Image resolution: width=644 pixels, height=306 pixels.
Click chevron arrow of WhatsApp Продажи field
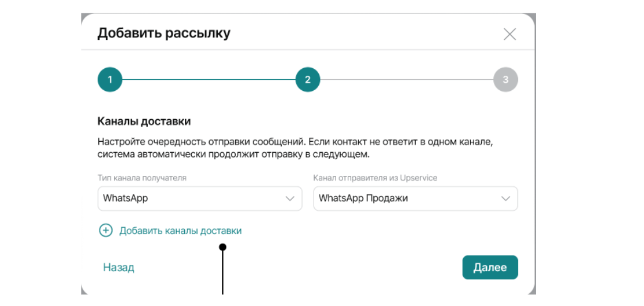(506, 198)
